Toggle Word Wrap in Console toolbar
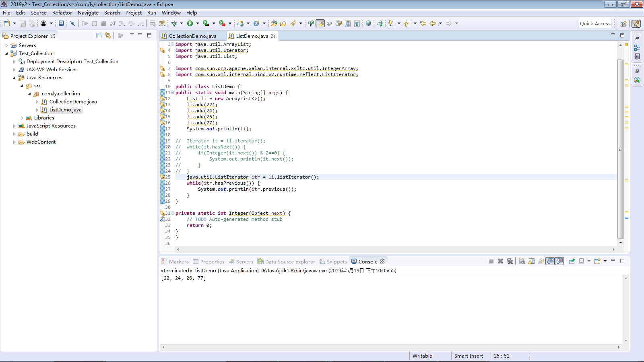This screenshot has width=644, height=362. [x=541, y=261]
